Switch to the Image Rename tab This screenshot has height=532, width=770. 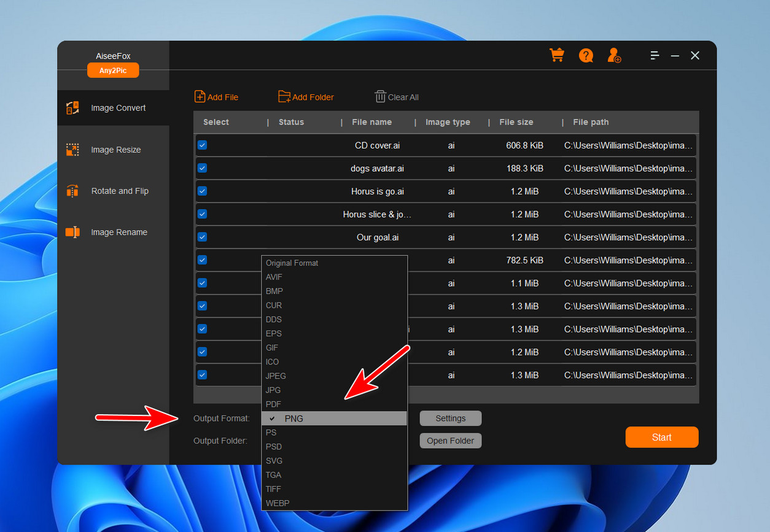113,232
